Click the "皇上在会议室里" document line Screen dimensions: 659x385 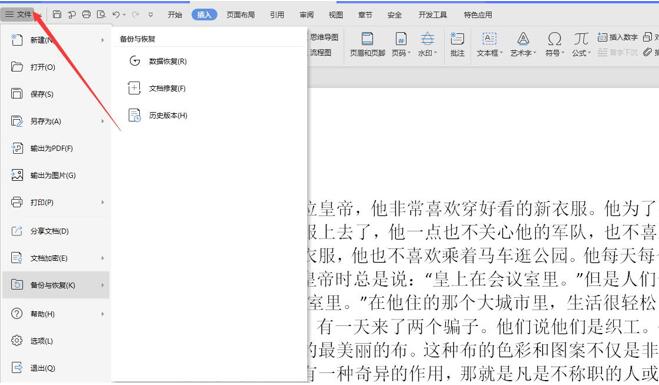[x=482, y=279]
